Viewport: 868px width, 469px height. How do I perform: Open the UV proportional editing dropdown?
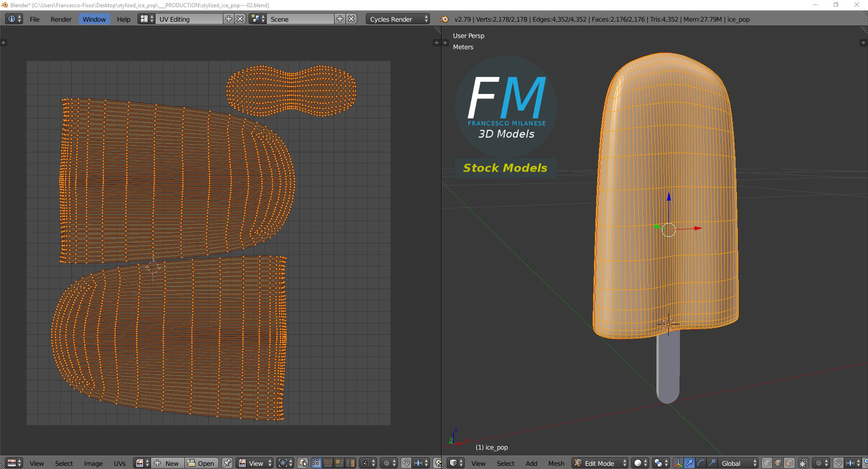pos(389,463)
